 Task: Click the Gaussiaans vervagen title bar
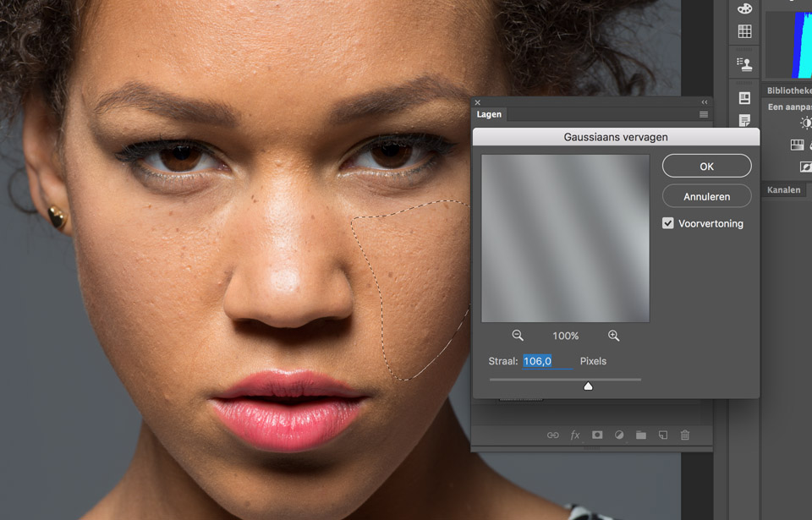(616, 137)
